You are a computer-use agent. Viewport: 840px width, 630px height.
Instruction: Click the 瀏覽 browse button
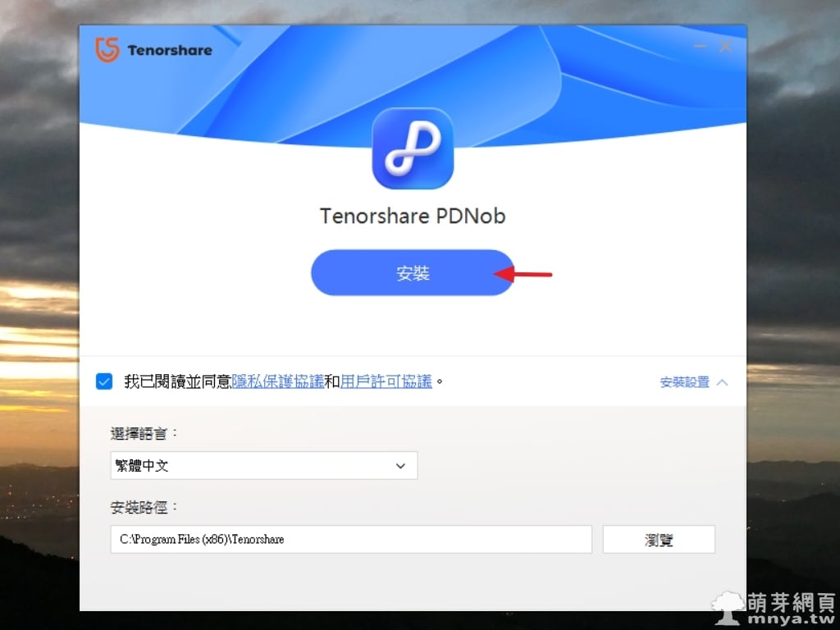659,540
